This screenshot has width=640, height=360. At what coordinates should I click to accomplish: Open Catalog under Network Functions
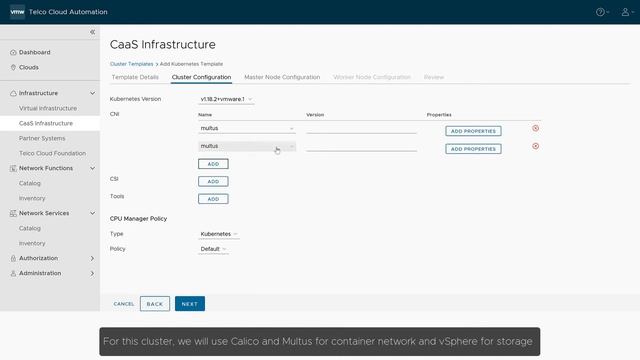pyautogui.click(x=30, y=183)
